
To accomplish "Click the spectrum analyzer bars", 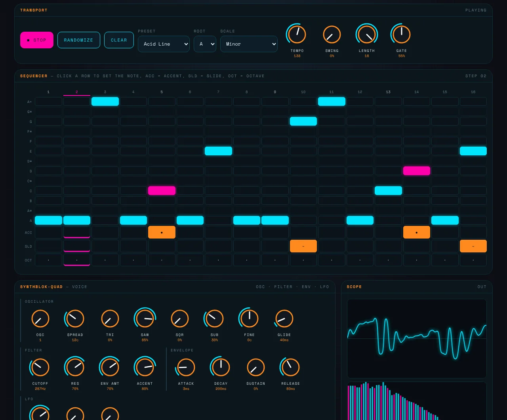I will tap(417, 401).
